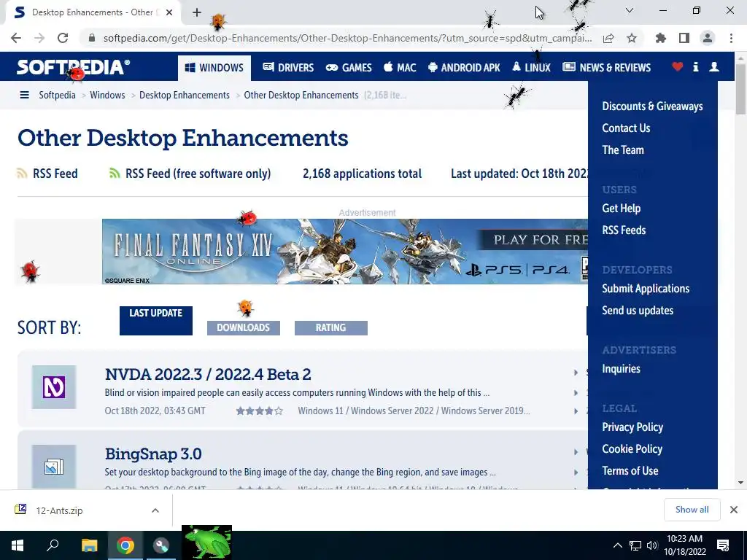
Task: Click Desktop Enhancements breadcrumb
Action: click(x=185, y=96)
